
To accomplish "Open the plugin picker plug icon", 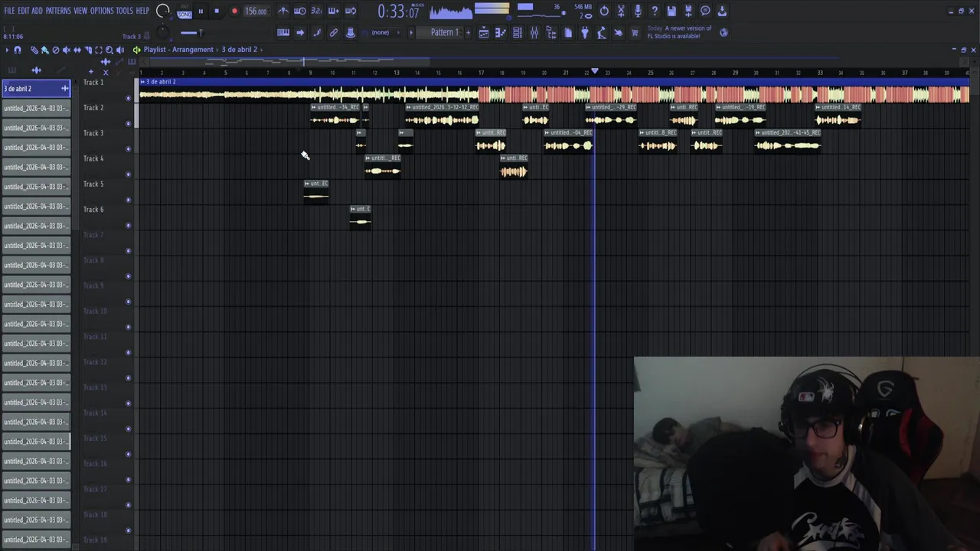I will (x=585, y=33).
